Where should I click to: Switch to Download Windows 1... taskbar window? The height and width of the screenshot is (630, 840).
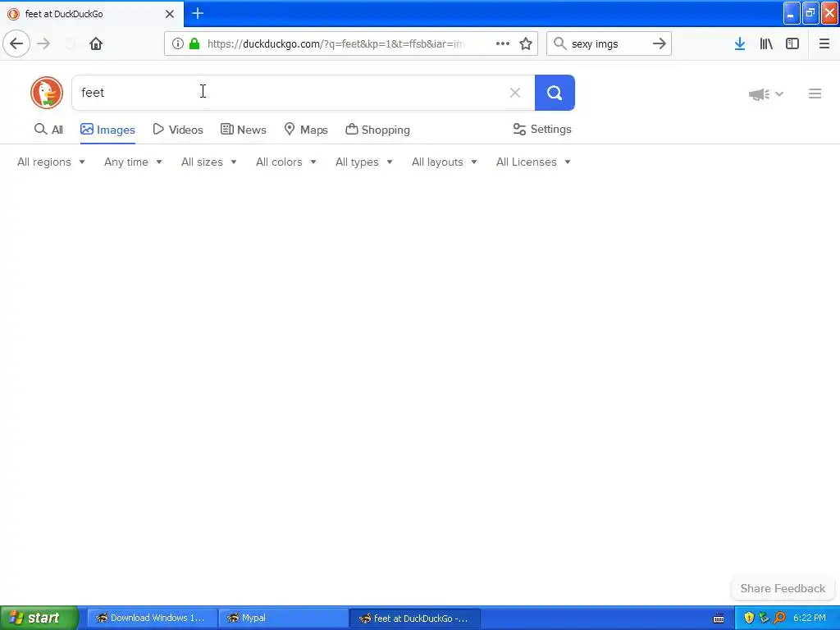tap(152, 618)
